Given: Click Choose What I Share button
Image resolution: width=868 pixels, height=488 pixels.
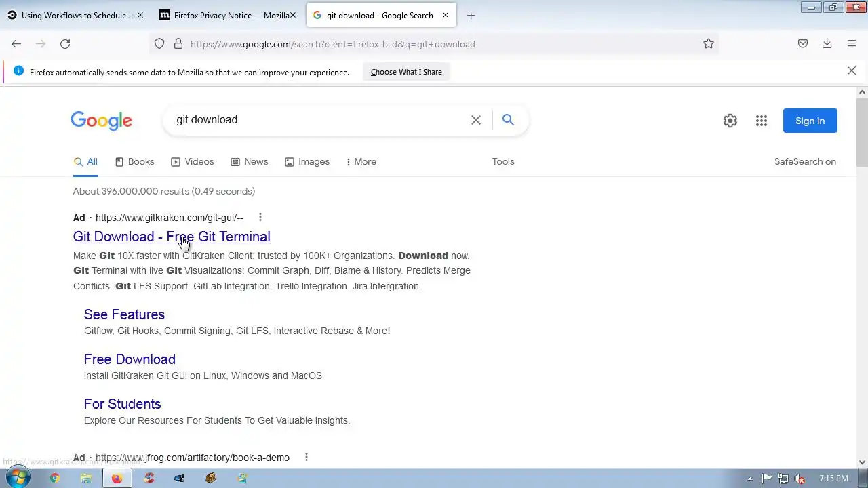Looking at the screenshot, I should 406,72.
